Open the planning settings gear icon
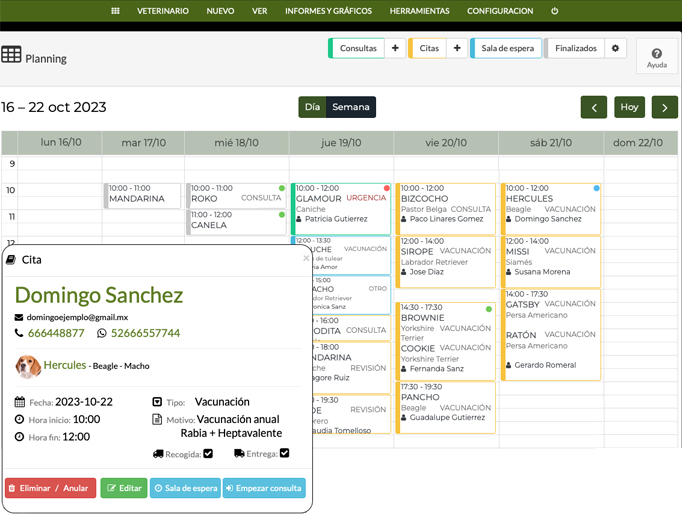Image resolution: width=682 pixels, height=518 pixels. (615, 48)
